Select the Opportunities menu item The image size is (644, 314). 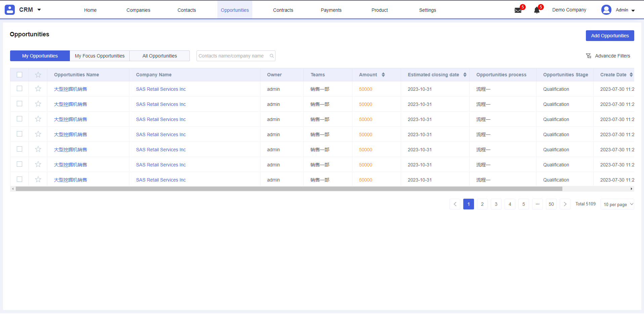coord(235,10)
